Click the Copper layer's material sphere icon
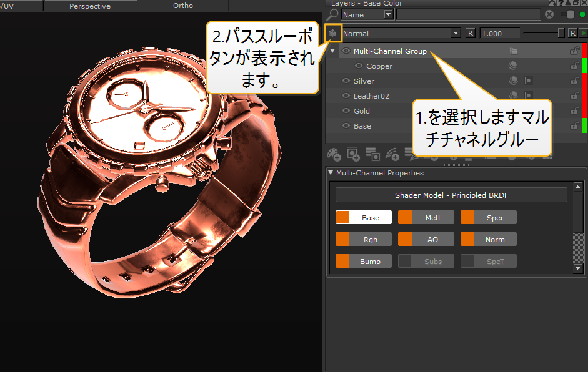The width and height of the screenshot is (588, 372). click(x=513, y=66)
